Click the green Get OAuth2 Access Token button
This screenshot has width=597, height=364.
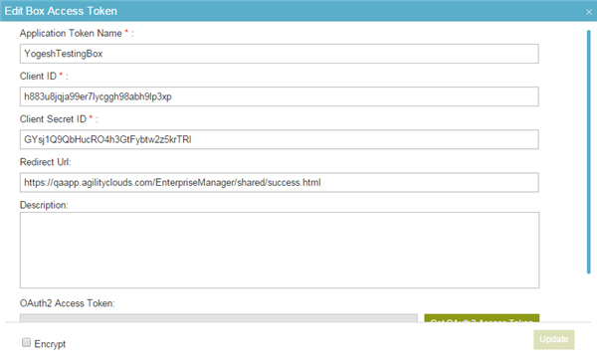(482, 318)
